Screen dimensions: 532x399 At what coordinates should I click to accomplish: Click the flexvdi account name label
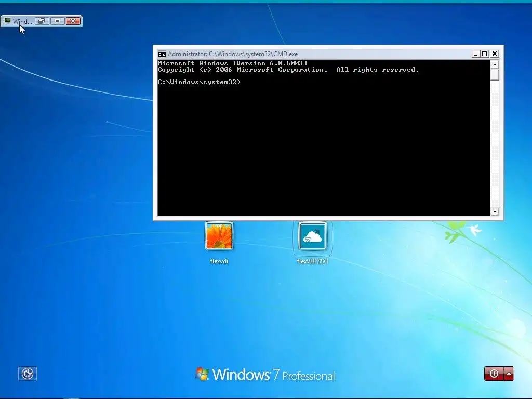219,261
